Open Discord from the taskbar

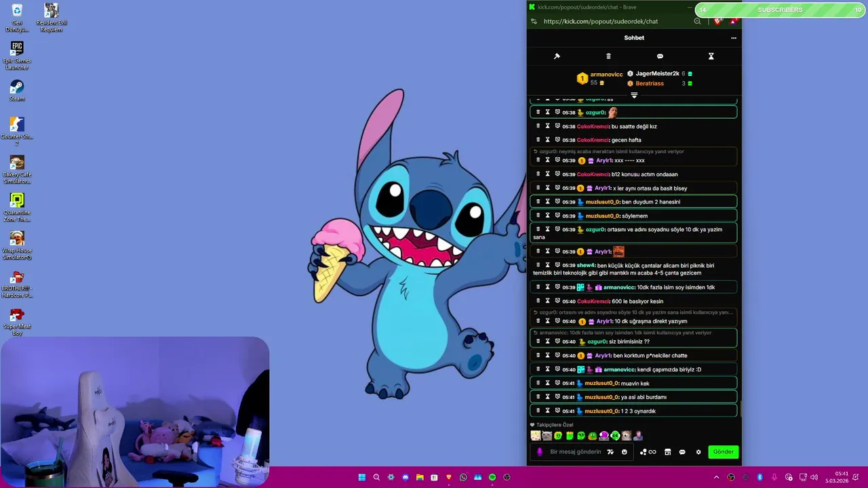(406, 477)
